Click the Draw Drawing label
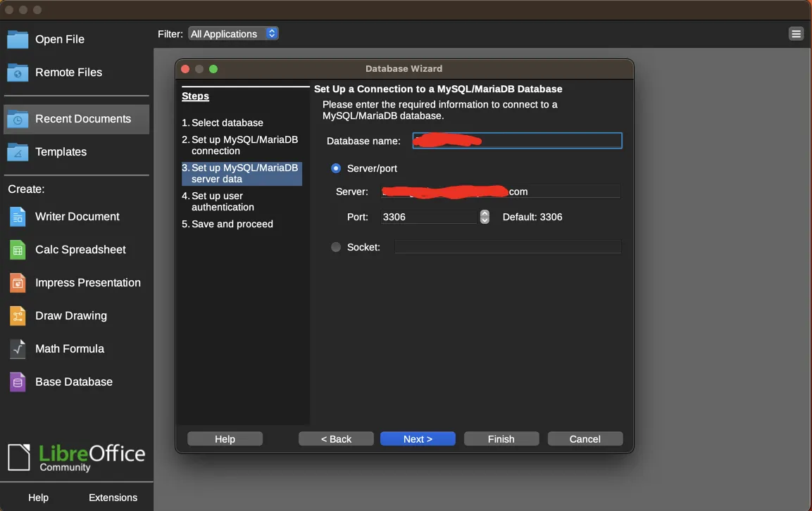 pyautogui.click(x=71, y=316)
